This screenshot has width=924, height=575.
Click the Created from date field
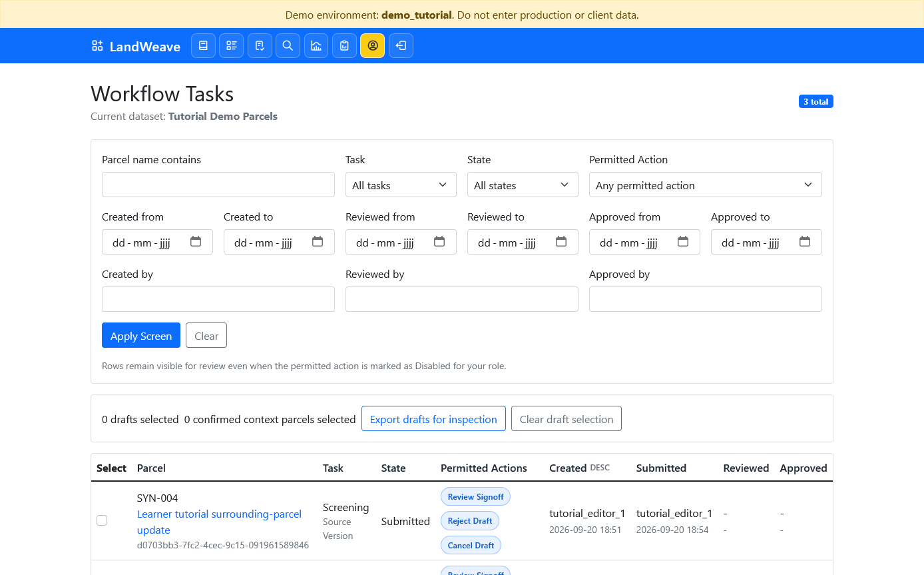157,242
